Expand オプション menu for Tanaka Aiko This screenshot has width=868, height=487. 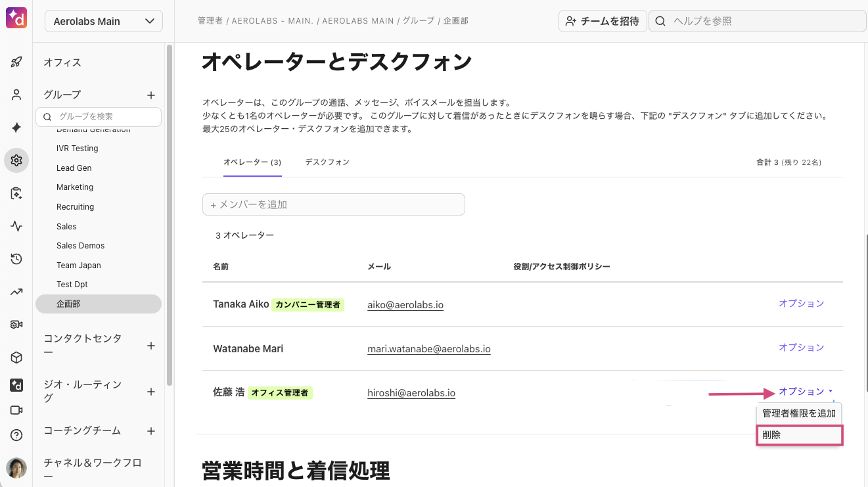click(801, 304)
